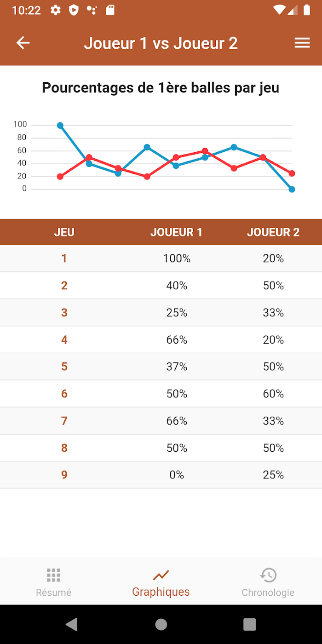The image size is (322, 644).
Task: Tap the JOUEUR 2 column header
Action: point(273,232)
